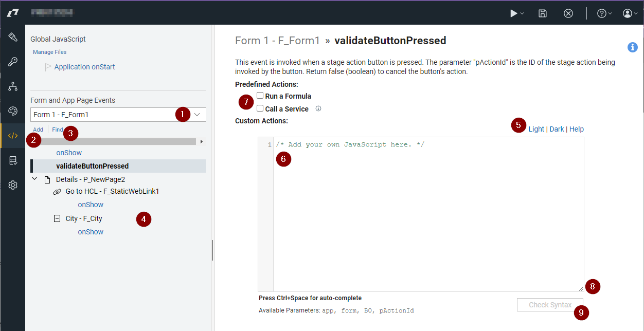Click the preview play icon in header
Screen dimensions: 644x331
513,14
